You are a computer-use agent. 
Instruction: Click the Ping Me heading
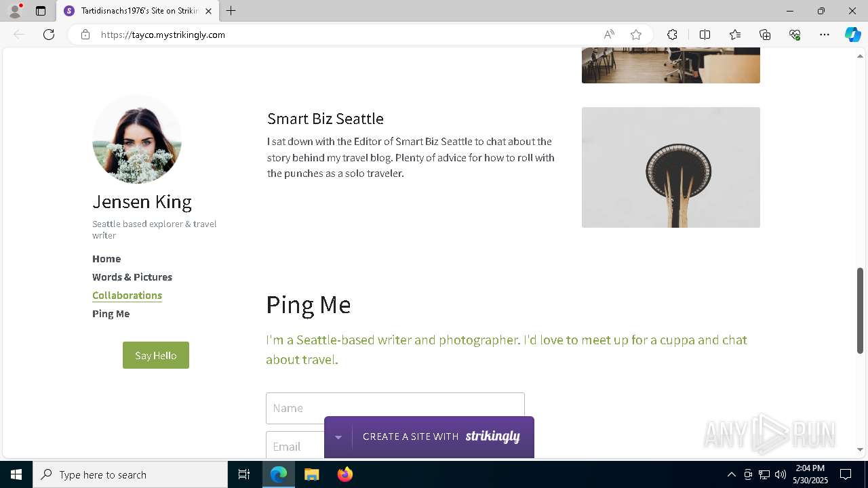(x=308, y=305)
